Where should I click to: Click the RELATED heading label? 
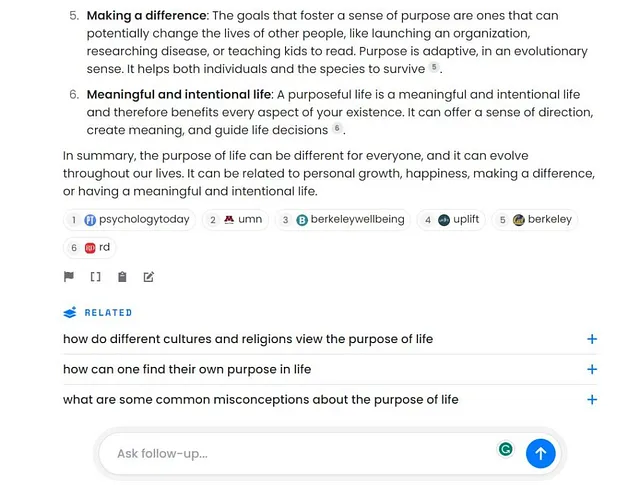click(108, 313)
